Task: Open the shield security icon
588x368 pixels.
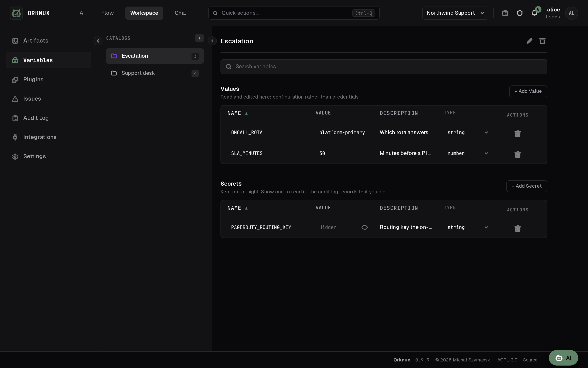Action: (x=519, y=13)
